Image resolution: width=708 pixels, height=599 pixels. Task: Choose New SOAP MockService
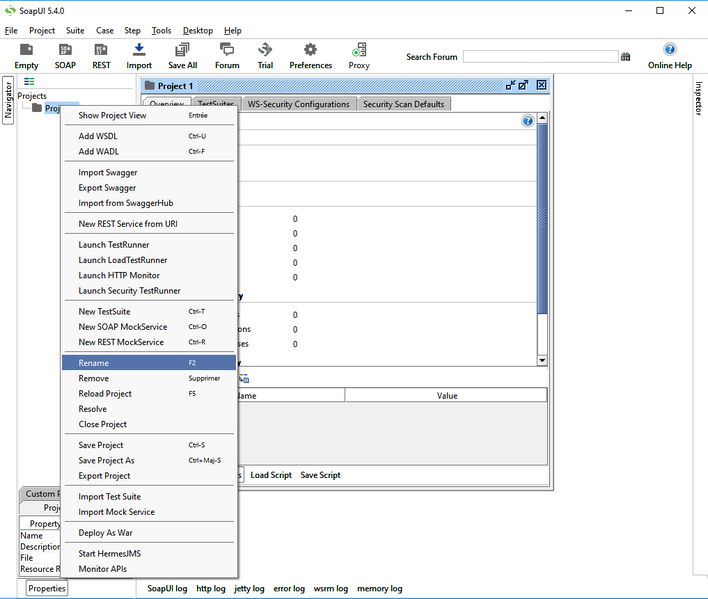pyautogui.click(x=149, y=327)
